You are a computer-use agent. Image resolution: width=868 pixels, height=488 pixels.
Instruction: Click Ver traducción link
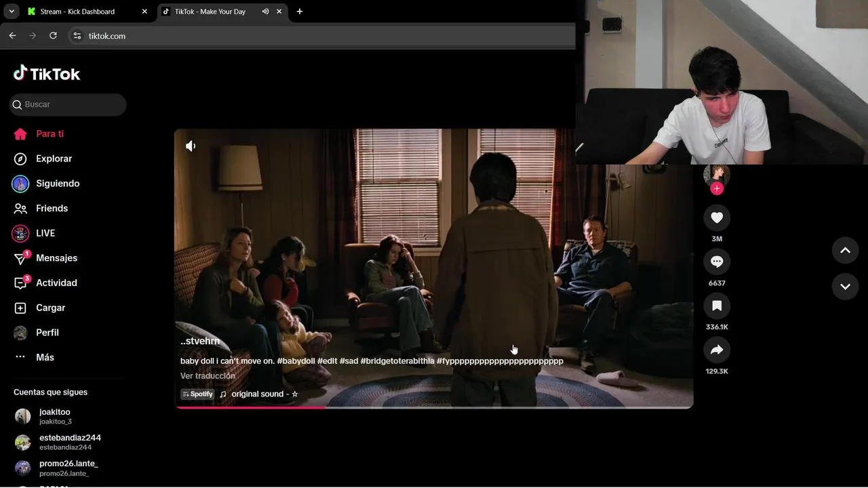coord(208,376)
